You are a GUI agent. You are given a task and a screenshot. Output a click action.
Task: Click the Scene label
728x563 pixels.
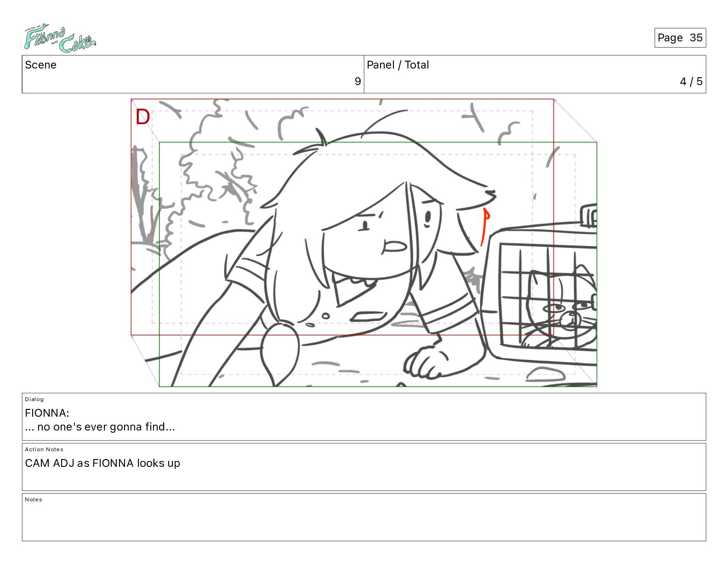click(x=40, y=65)
